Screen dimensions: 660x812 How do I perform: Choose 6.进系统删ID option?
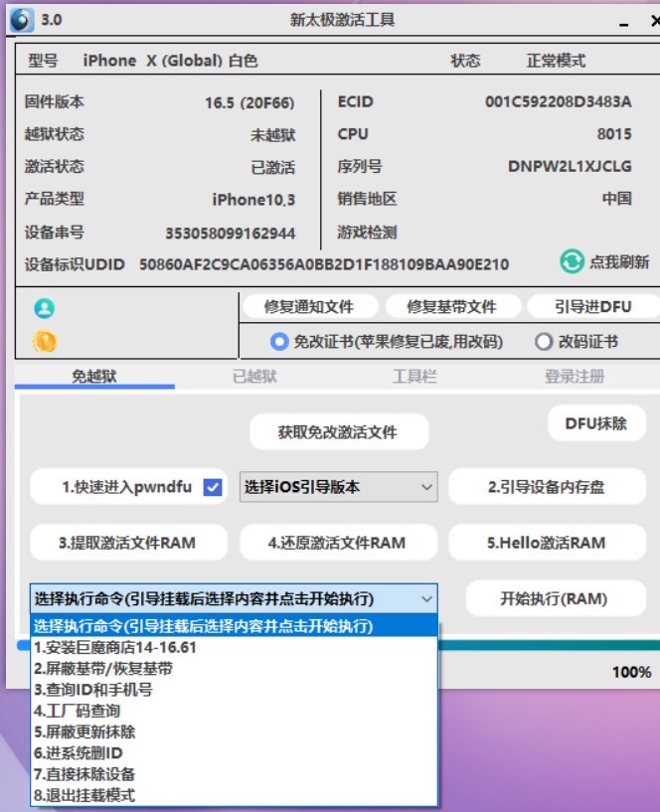235,753
